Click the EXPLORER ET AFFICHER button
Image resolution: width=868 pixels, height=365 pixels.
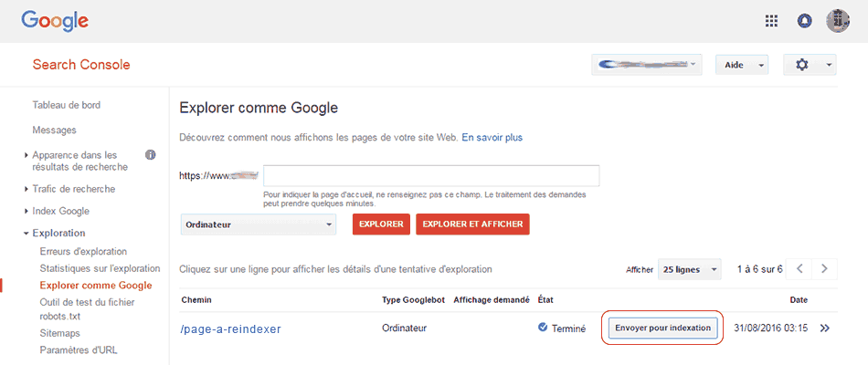click(472, 224)
